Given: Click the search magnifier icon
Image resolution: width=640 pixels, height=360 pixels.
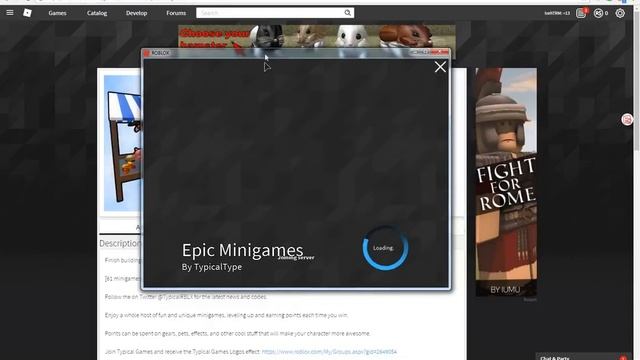Looking at the screenshot, I should (x=348, y=13).
